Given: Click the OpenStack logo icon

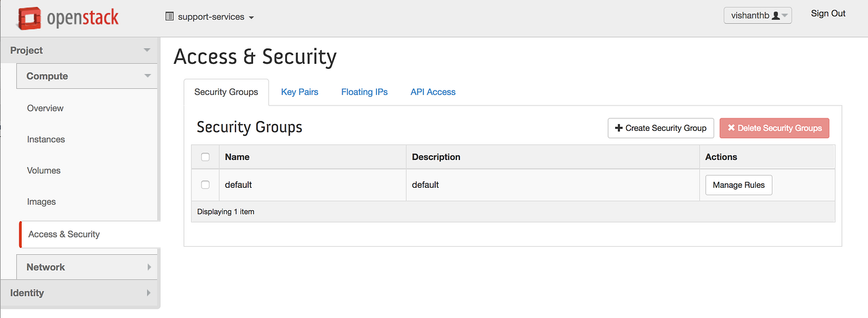Looking at the screenshot, I should [x=29, y=19].
